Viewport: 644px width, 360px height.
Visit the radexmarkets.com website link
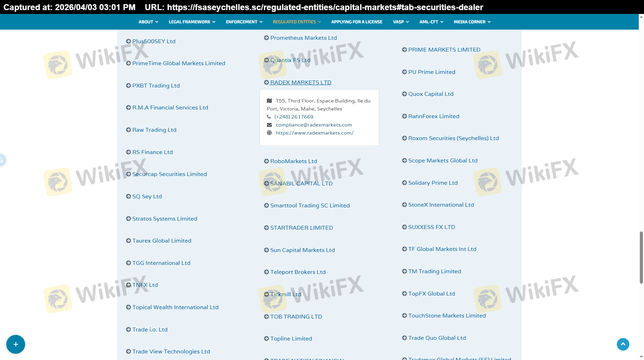pos(314,133)
